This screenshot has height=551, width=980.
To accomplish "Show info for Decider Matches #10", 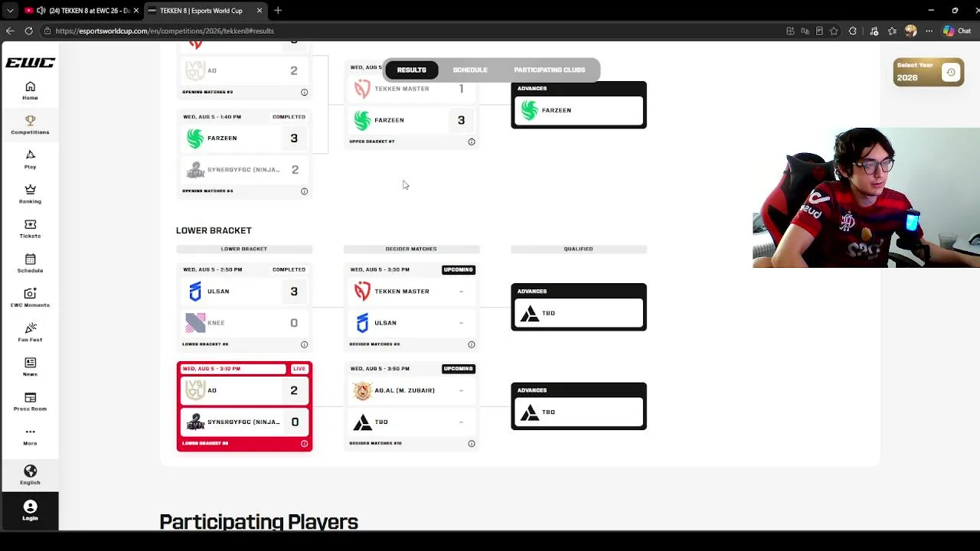I will [472, 444].
